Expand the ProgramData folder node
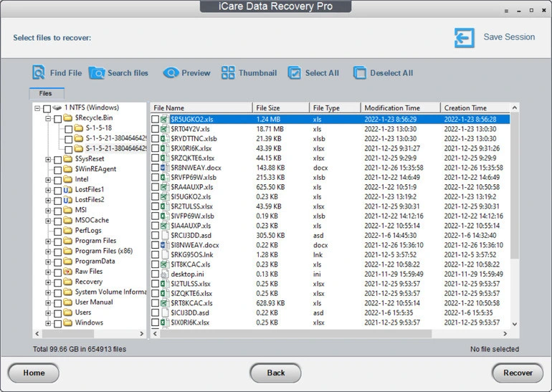The width and height of the screenshot is (552, 392). [48, 262]
